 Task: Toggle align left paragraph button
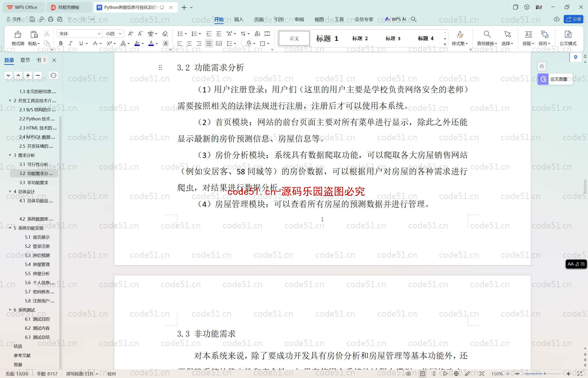coord(179,44)
